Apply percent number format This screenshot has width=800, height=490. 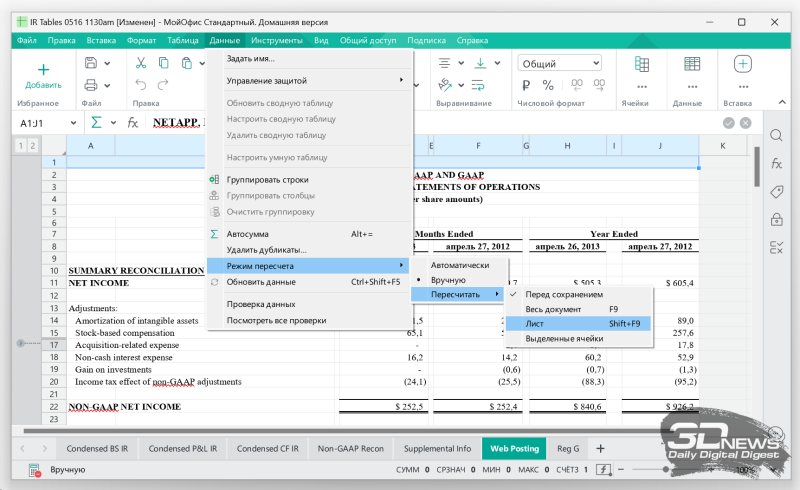point(548,85)
